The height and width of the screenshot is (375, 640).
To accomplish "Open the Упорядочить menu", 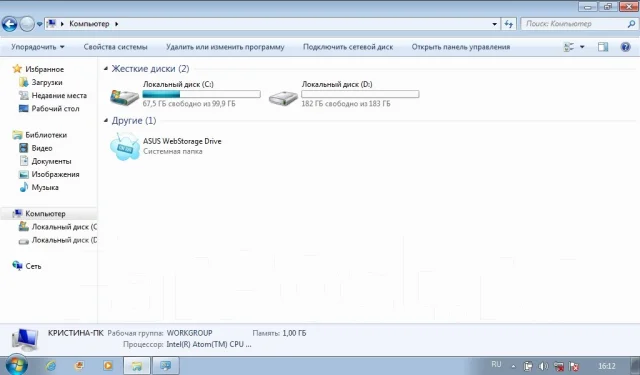I will pos(38,47).
